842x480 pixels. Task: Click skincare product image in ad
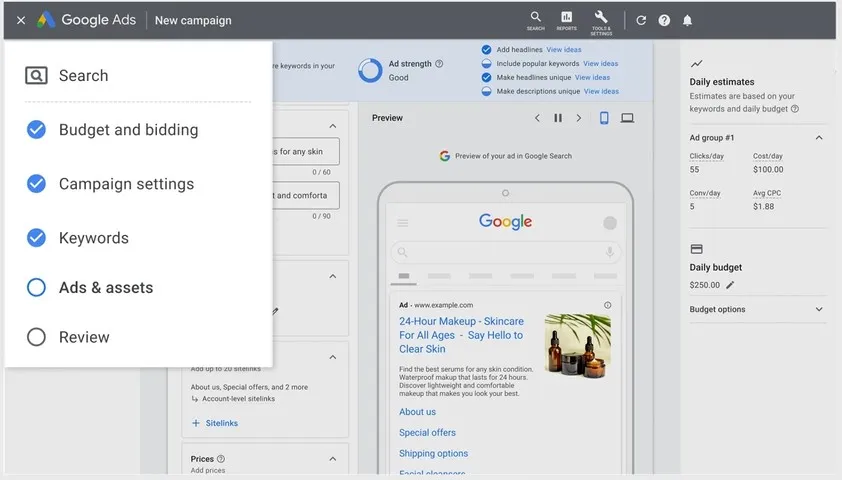click(578, 346)
